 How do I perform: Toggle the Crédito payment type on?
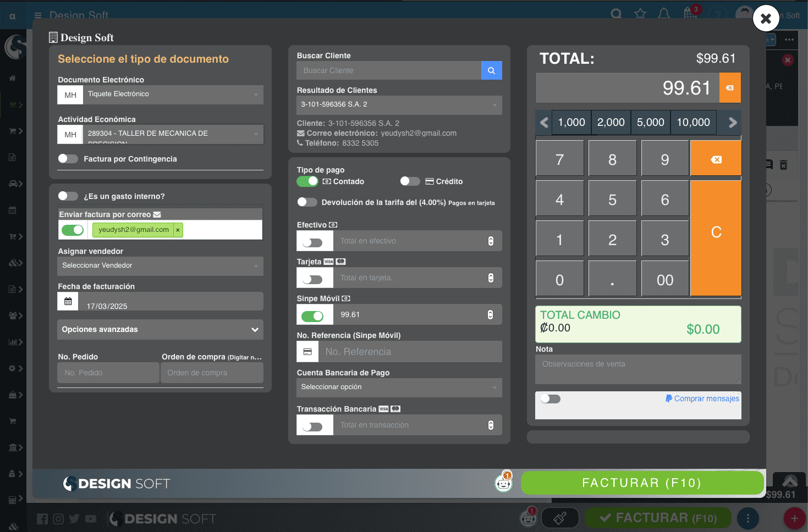point(410,181)
